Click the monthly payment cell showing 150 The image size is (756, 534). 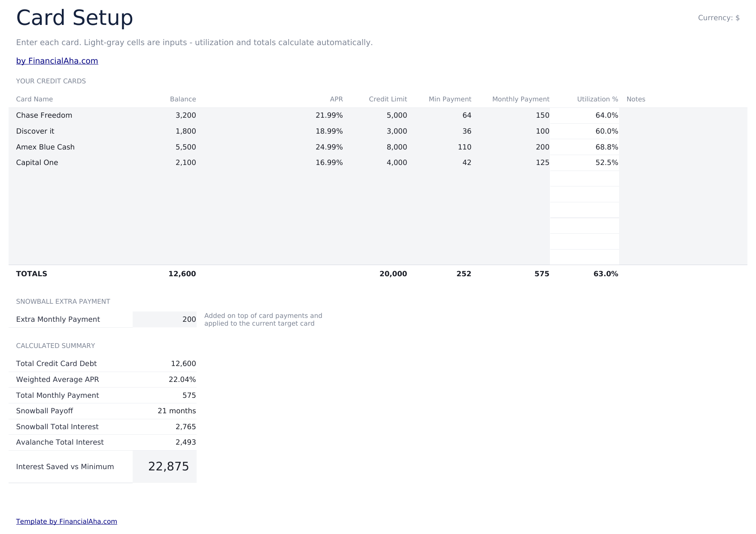tap(511, 116)
